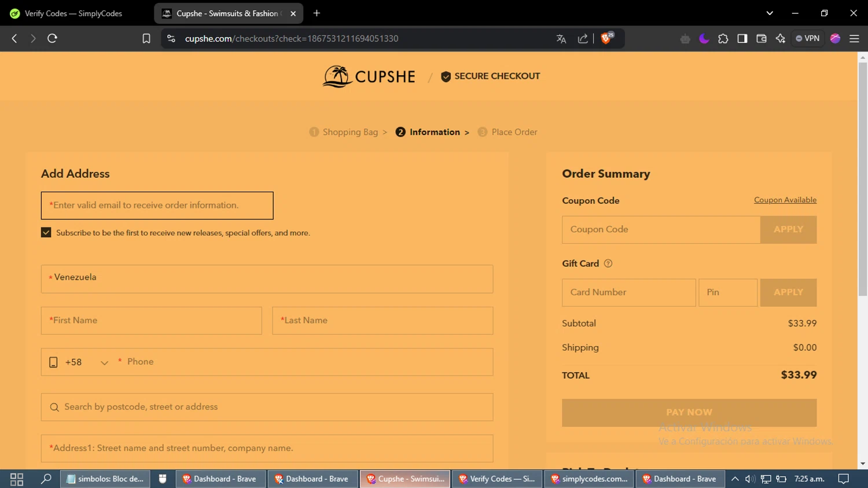Click the Gift Card help question icon

(608, 263)
